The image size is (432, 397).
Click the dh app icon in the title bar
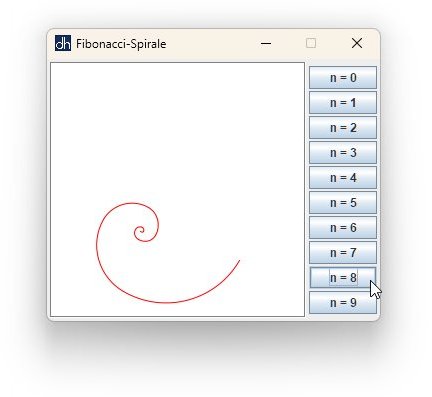point(63,43)
